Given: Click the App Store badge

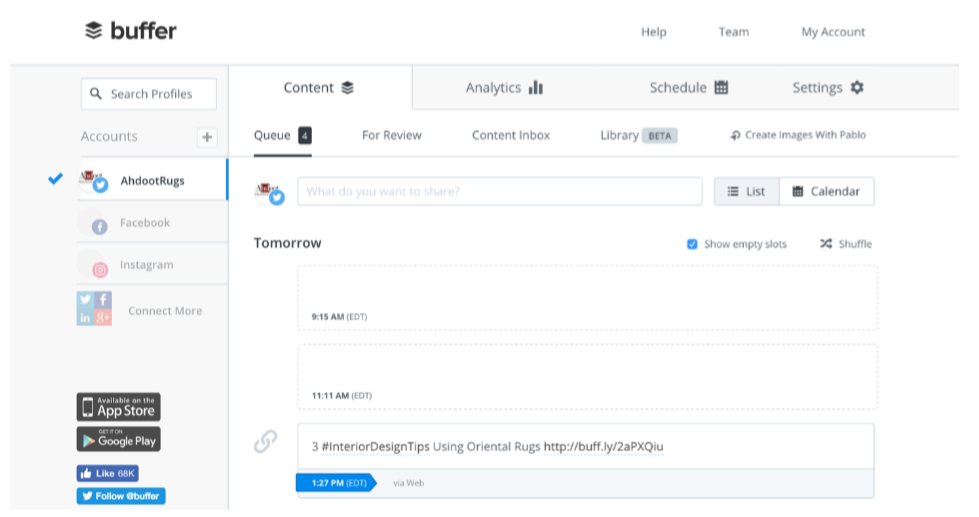Looking at the screenshot, I should click(x=119, y=407).
